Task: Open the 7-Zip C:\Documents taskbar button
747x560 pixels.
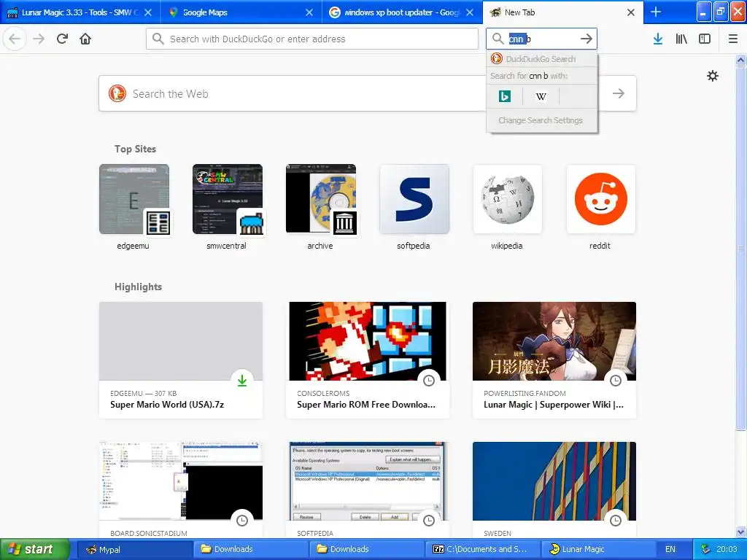Action: tap(483, 549)
